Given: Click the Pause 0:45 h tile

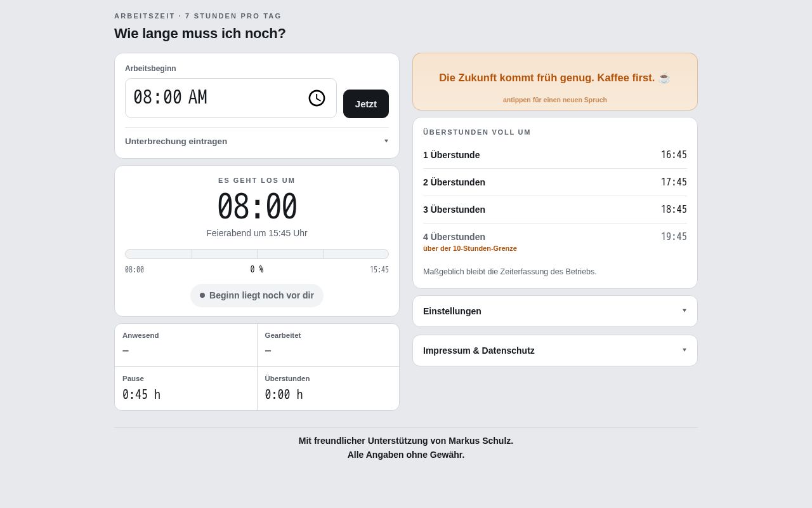Looking at the screenshot, I should pos(186,389).
